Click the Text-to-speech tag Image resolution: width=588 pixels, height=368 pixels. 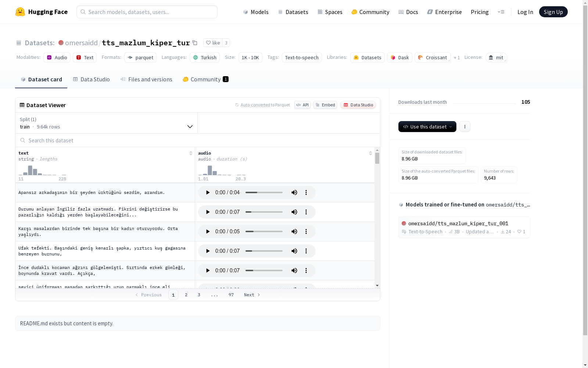click(x=302, y=57)
